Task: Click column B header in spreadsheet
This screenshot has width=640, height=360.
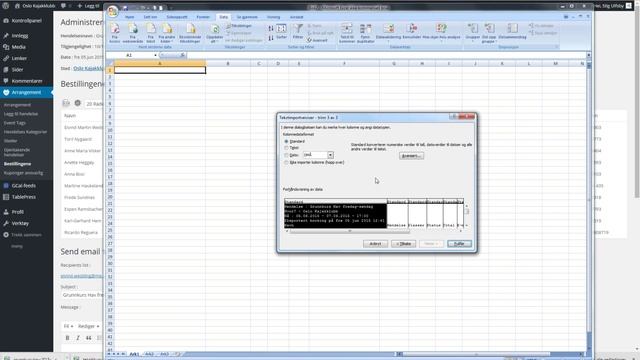Action: 228,64
